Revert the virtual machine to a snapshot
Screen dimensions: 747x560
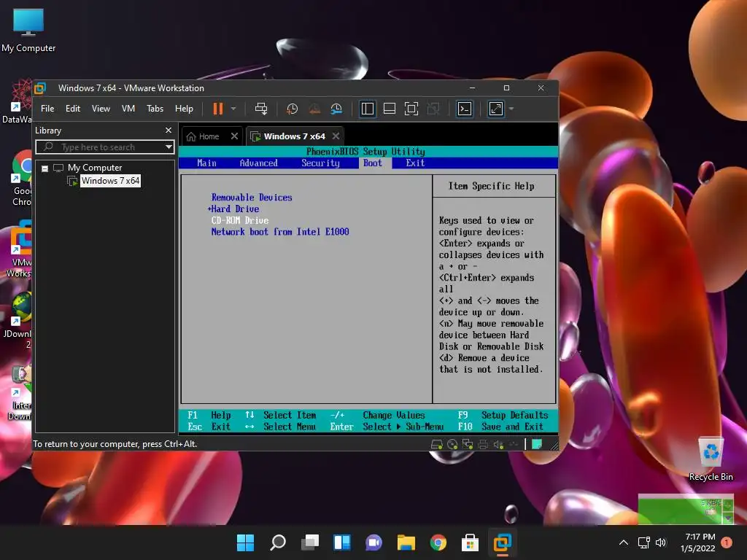coord(314,109)
